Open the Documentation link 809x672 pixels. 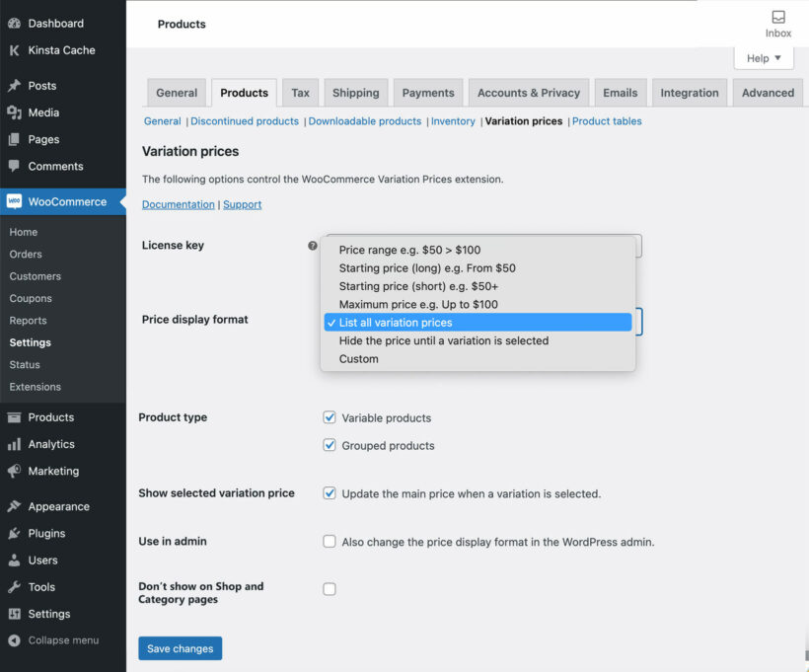178,203
